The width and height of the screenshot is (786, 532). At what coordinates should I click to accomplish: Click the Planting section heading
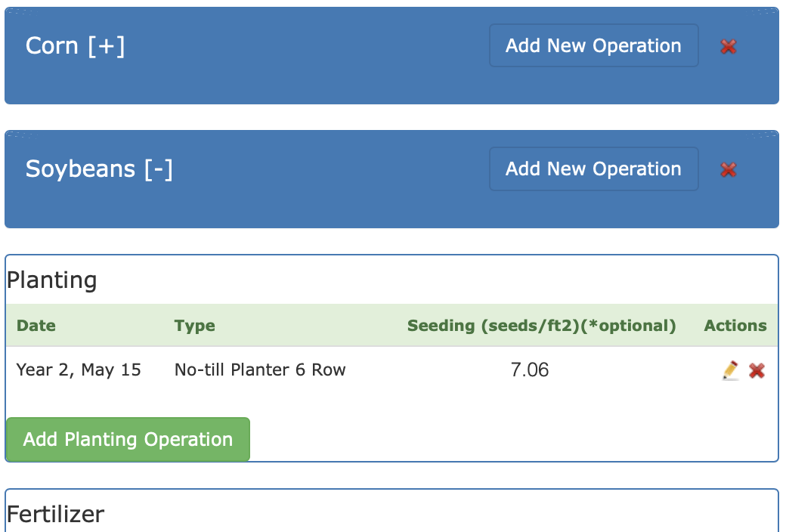click(51, 280)
